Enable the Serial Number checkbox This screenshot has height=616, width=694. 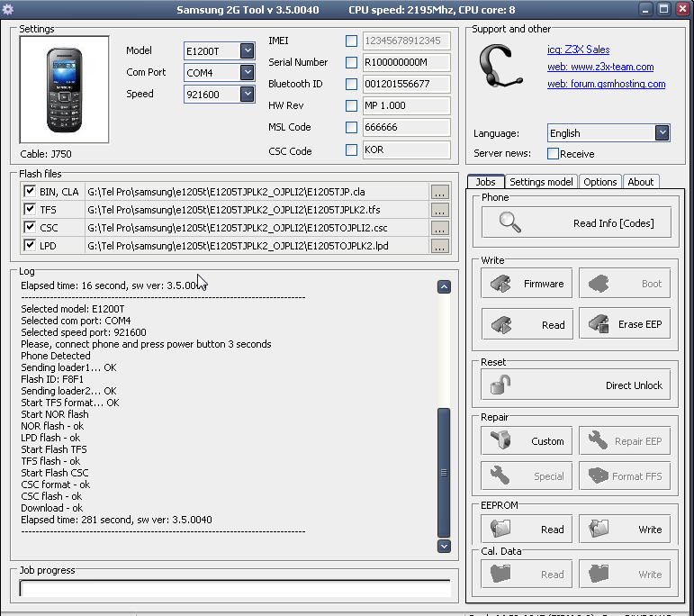[x=351, y=62]
